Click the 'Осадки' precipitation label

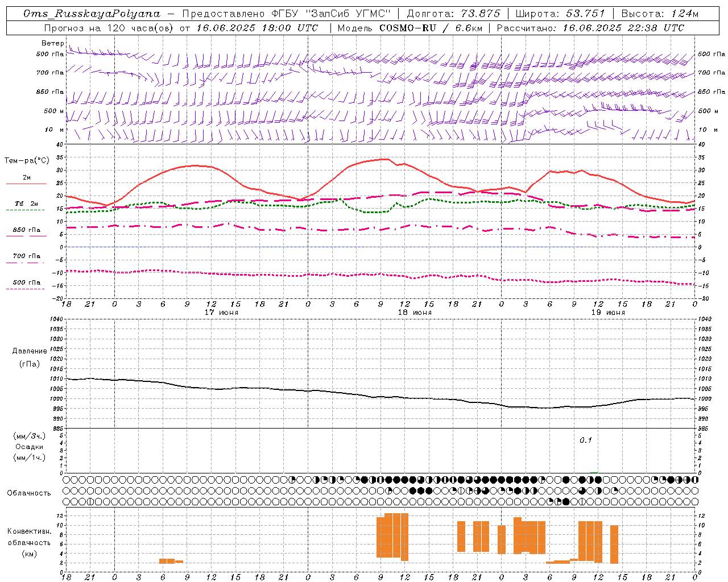click(x=30, y=447)
